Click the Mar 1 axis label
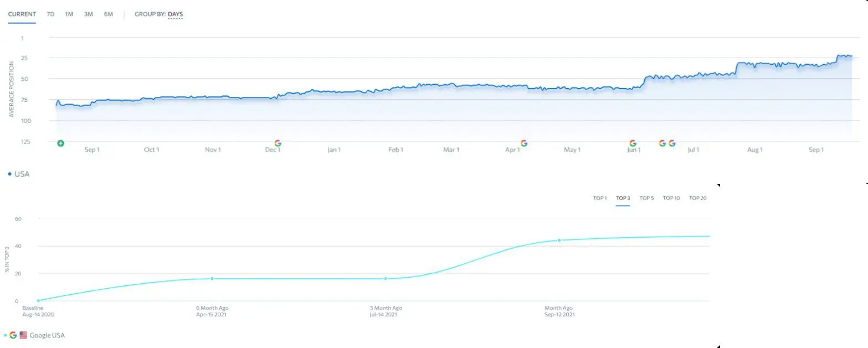868x348 pixels. point(450,150)
